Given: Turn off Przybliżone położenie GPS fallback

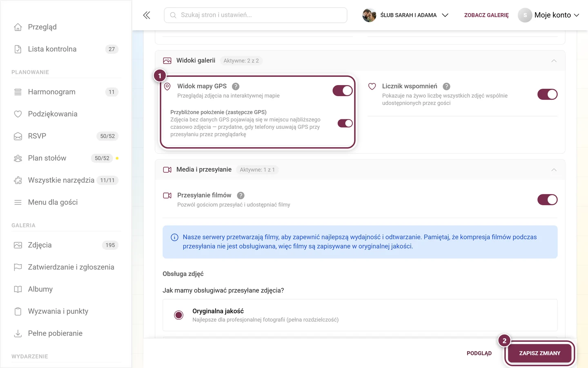Looking at the screenshot, I should pos(345,123).
